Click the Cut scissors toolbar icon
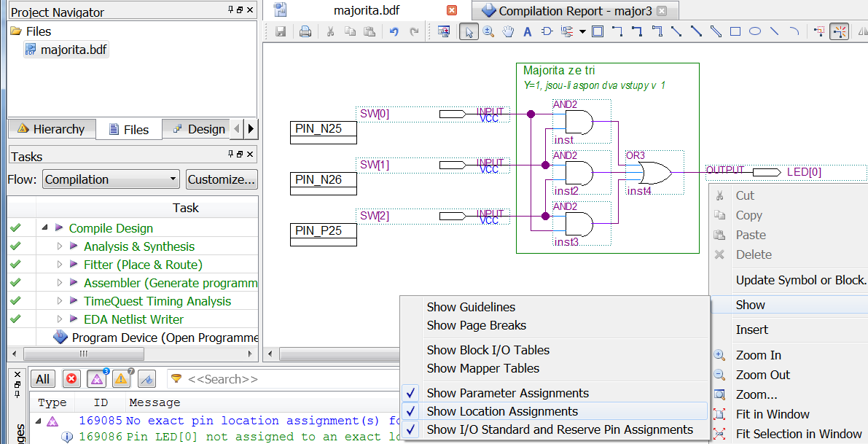The width and height of the screenshot is (868, 444). (x=330, y=31)
